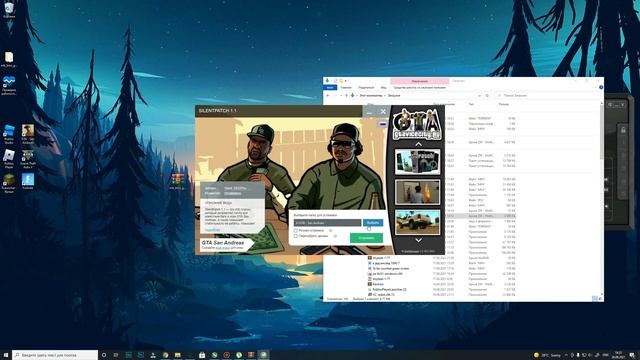Viewport: 640px width, 360px height.
Task: Open Chrome browser from the taskbar
Action: pyautogui.click(x=165, y=355)
